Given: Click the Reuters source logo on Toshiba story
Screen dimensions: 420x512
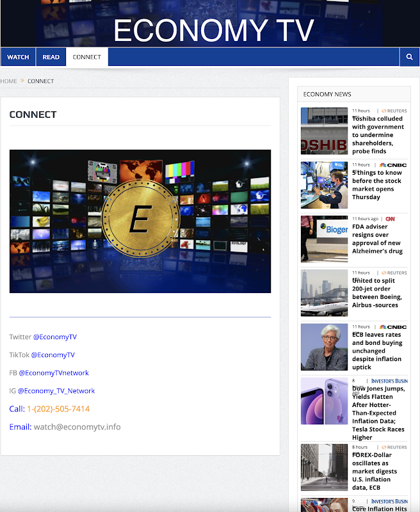Looking at the screenshot, I should pyautogui.click(x=394, y=111).
